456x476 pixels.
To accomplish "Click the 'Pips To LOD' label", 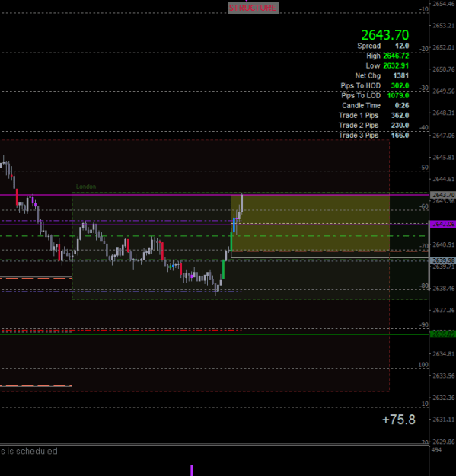I will 361,96.
